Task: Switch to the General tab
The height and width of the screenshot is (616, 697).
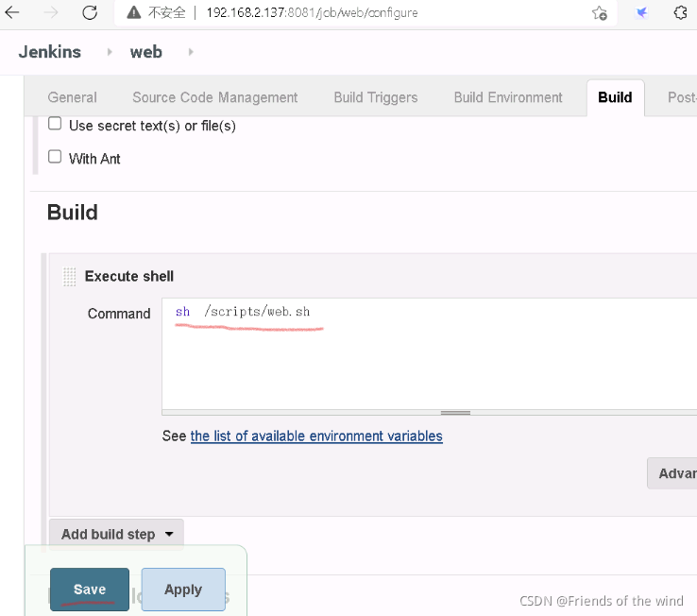Action: tap(72, 97)
